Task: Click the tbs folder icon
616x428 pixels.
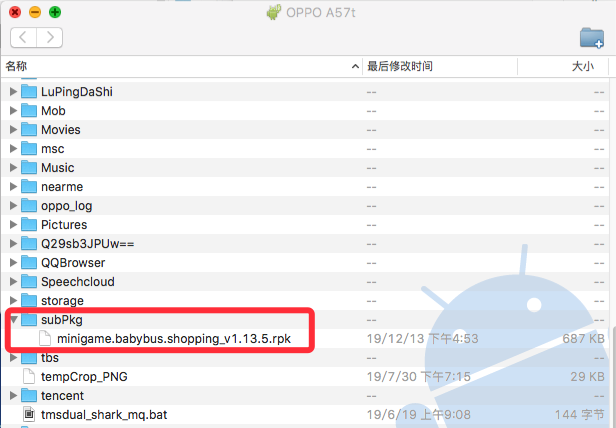Action: (29, 358)
